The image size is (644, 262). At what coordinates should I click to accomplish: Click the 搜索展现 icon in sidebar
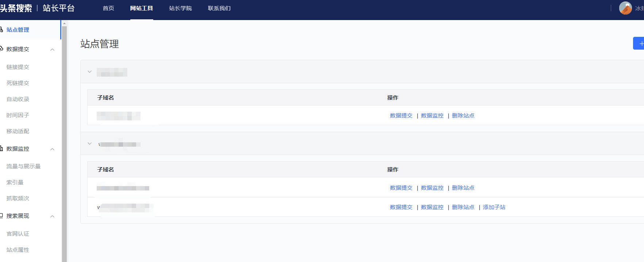tap(1, 216)
